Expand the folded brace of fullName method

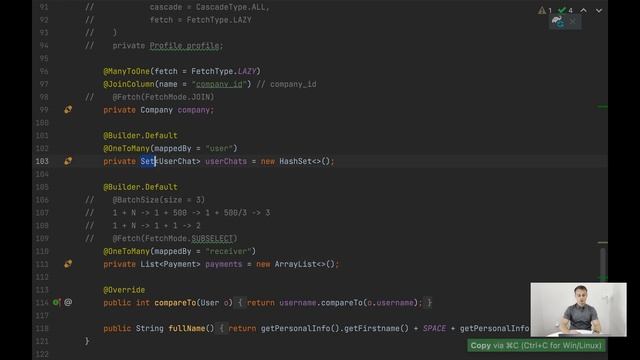[x=222, y=329]
